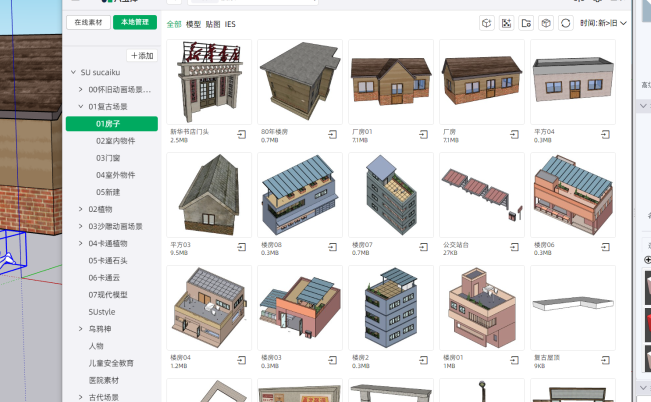Expand the 乌鸦神 folder
651x402 pixels.
(81, 328)
